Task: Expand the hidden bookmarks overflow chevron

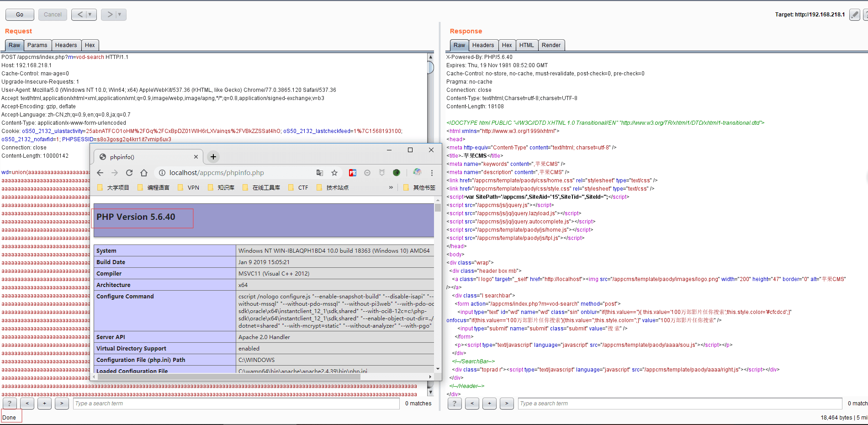Action: [x=391, y=187]
